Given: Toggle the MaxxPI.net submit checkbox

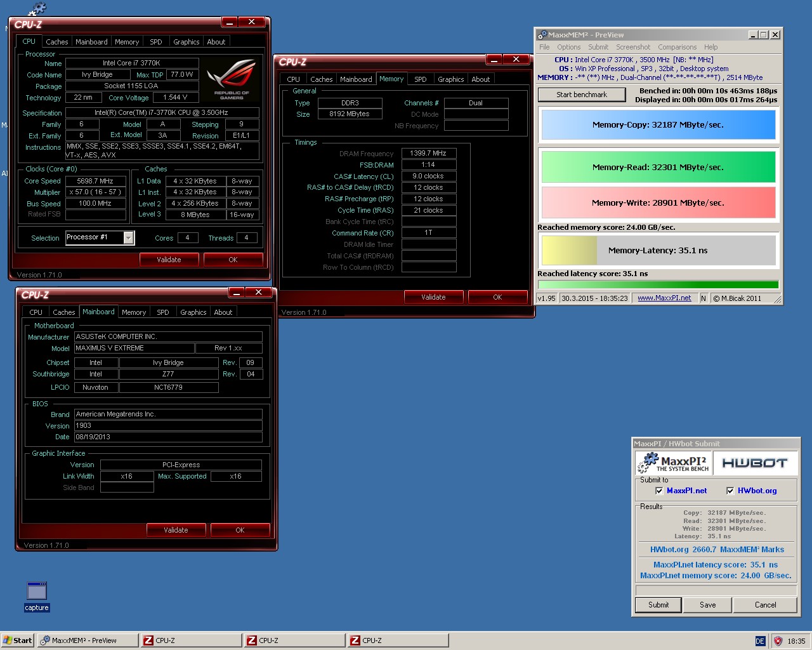Looking at the screenshot, I should coord(659,491).
